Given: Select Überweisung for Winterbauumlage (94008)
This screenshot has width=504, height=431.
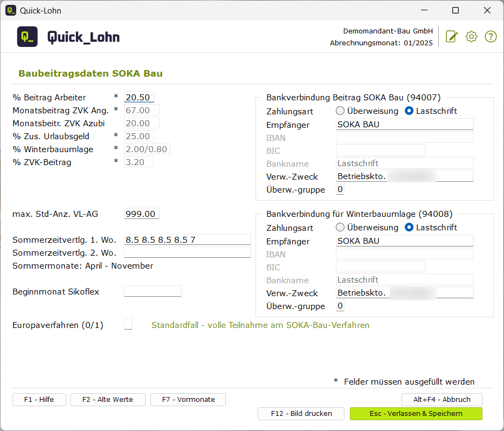Looking at the screenshot, I should [340, 228].
